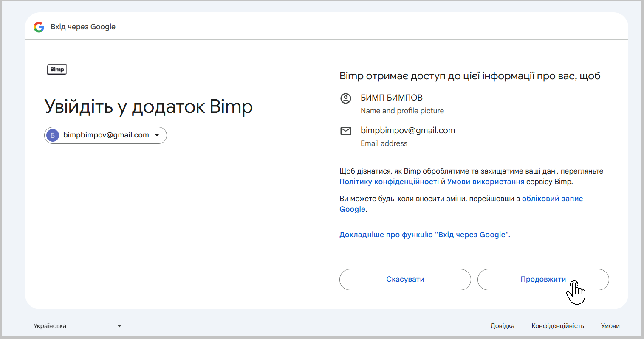Click the Скасувати button
The height and width of the screenshot is (339, 644).
405,280
